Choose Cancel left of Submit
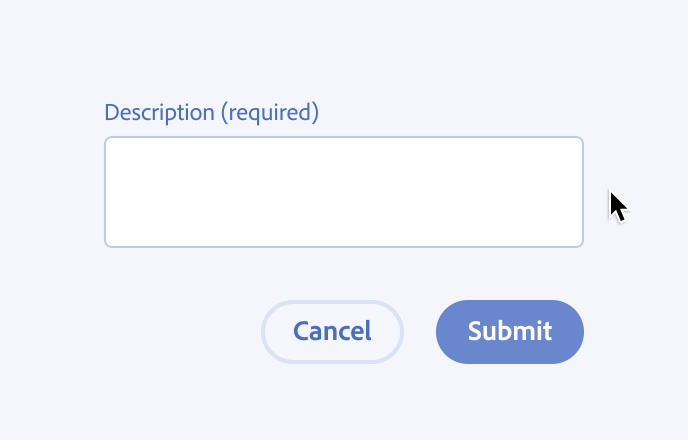Image resolution: width=688 pixels, height=440 pixels. click(x=332, y=331)
